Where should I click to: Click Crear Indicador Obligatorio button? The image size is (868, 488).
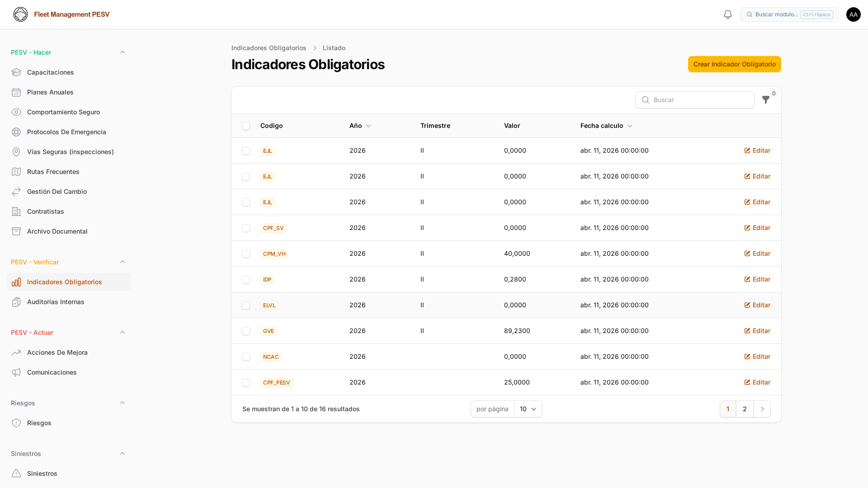coord(735,64)
